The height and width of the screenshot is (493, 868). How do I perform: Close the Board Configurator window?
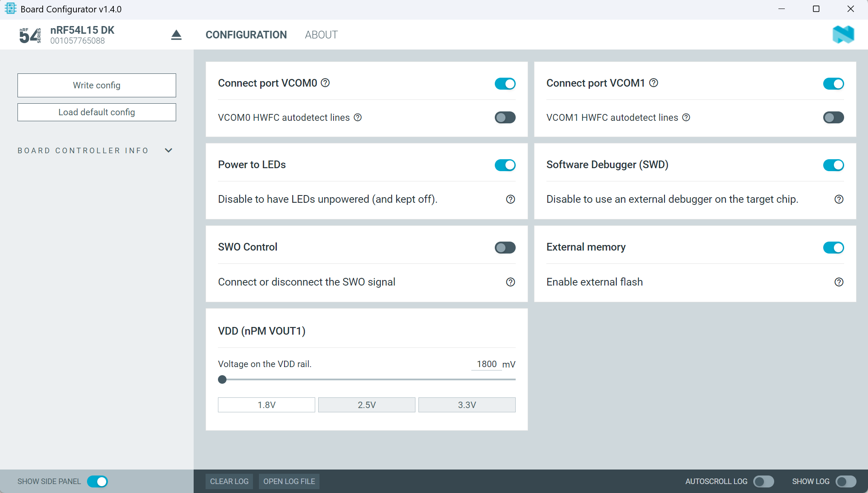point(851,9)
